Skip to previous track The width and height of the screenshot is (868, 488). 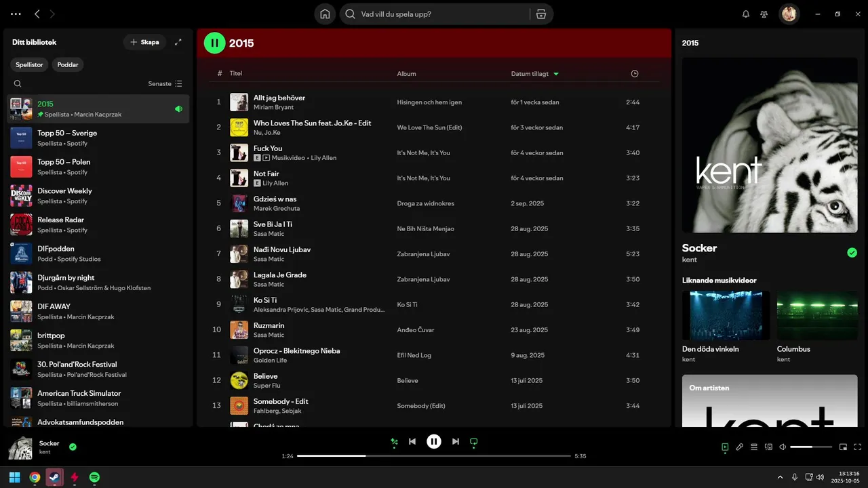click(412, 441)
